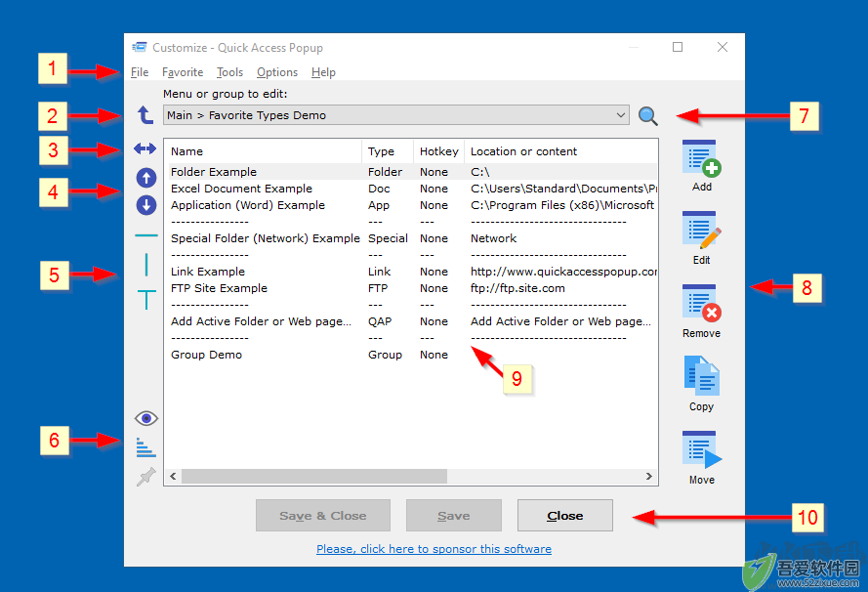Open the Help menu
Viewport: 868px width, 592px height.
[x=323, y=72]
